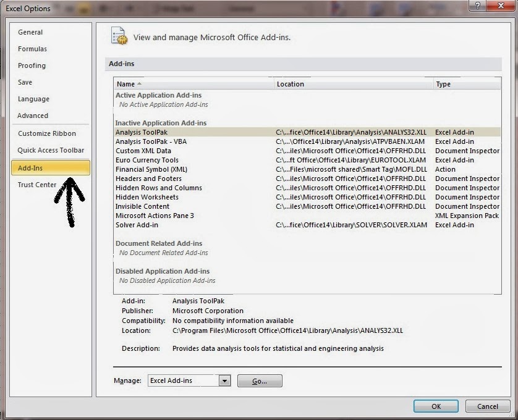The width and height of the screenshot is (518, 420).
Task: Click the compatibility information text
Action: click(233, 321)
